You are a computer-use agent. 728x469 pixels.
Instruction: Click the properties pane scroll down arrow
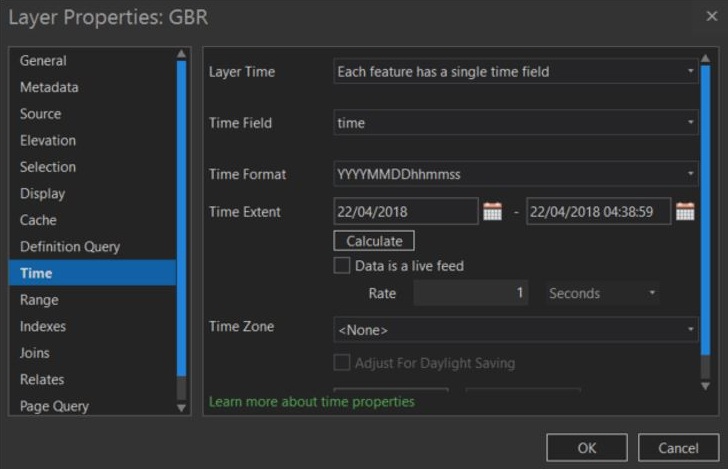tap(705, 386)
